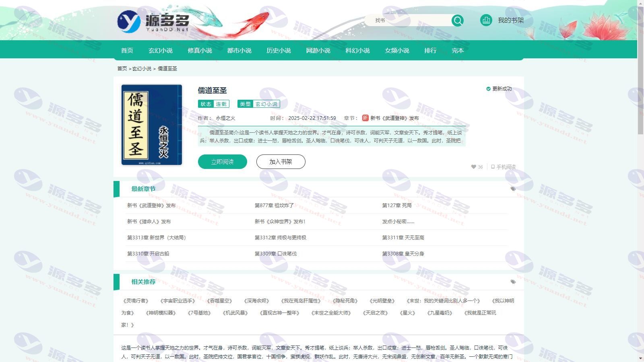Screen dimensions: 644x362
Task: Click the 玄幻小说 type tag
Action: click(266, 104)
